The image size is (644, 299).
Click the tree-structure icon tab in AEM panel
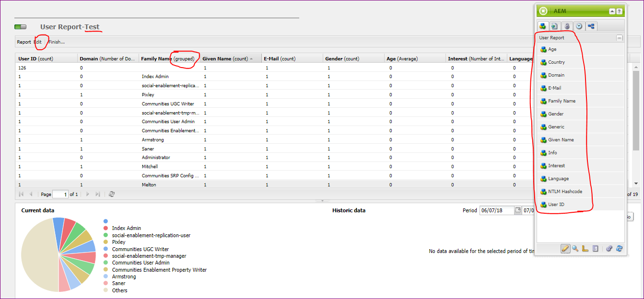click(591, 26)
